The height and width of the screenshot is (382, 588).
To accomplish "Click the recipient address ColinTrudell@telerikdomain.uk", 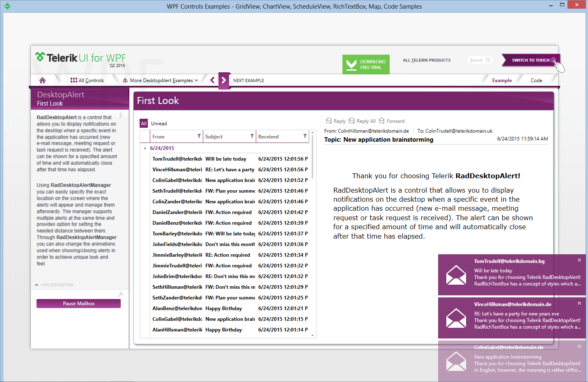I will click(459, 131).
